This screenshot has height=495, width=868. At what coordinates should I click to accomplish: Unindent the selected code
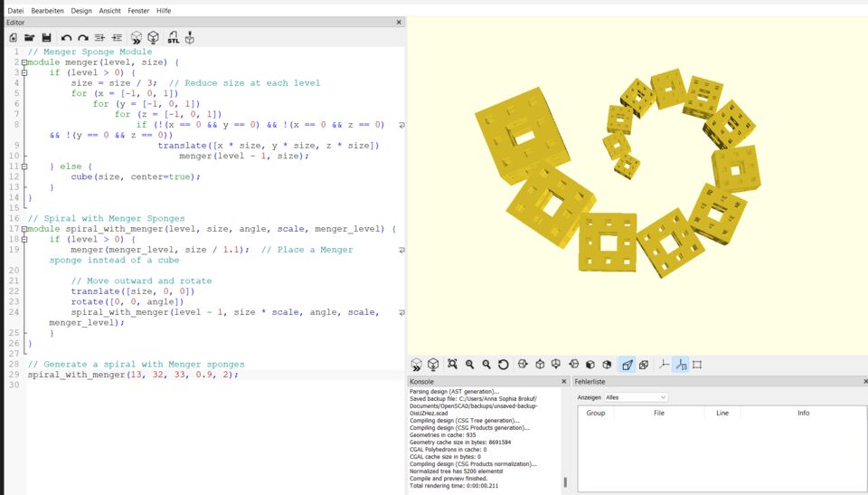click(99, 38)
